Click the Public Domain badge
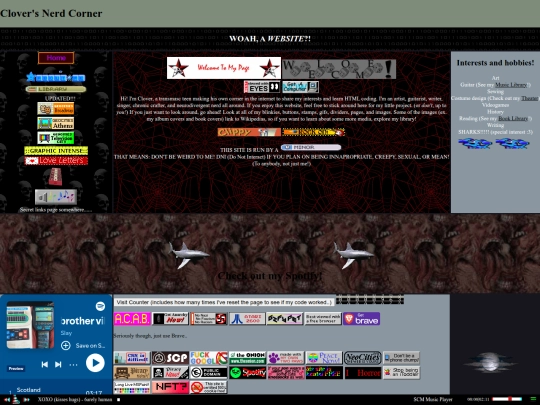 click(209, 373)
